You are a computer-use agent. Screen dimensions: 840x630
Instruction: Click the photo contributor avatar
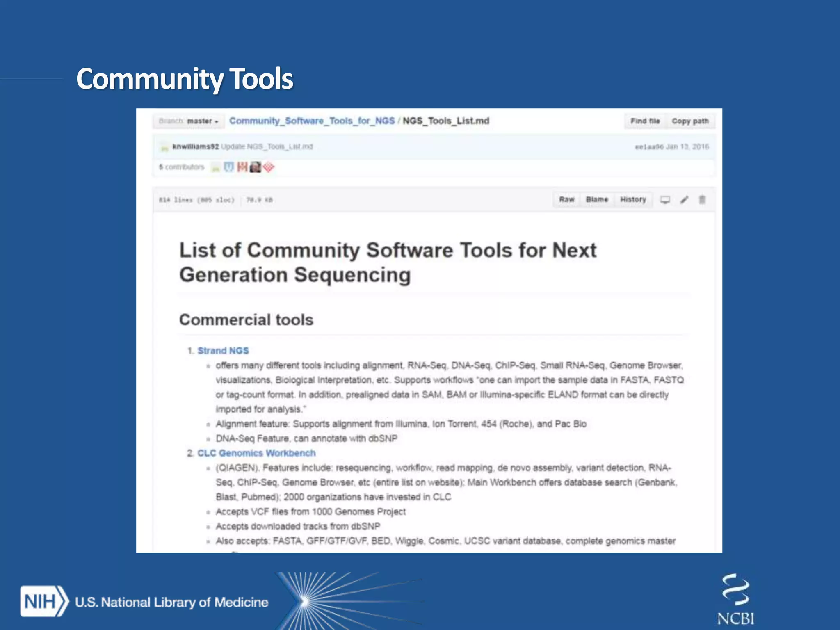pos(256,167)
